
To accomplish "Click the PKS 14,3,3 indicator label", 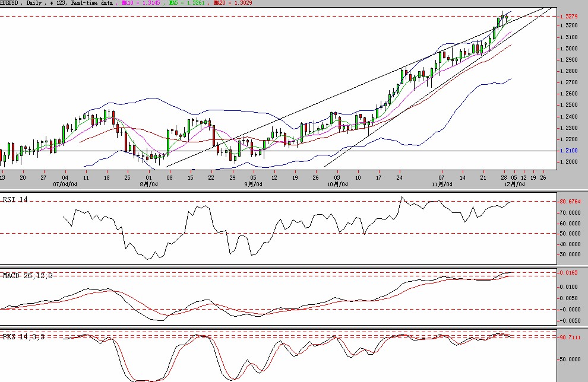I will point(23,337).
